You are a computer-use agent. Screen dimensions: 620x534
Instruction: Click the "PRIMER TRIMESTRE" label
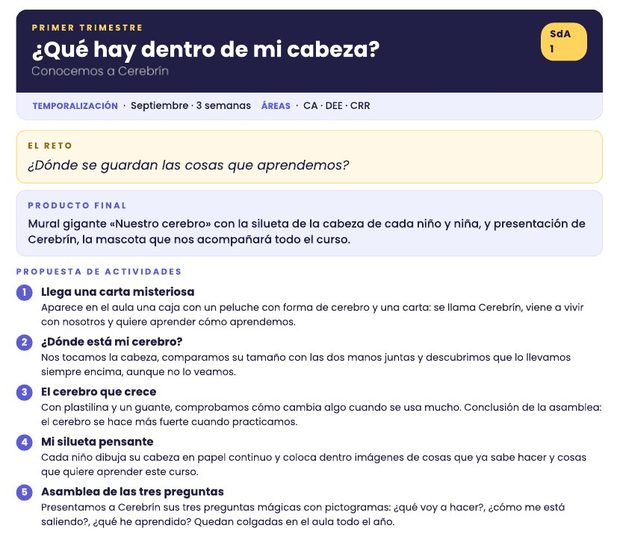tap(87, 28)
